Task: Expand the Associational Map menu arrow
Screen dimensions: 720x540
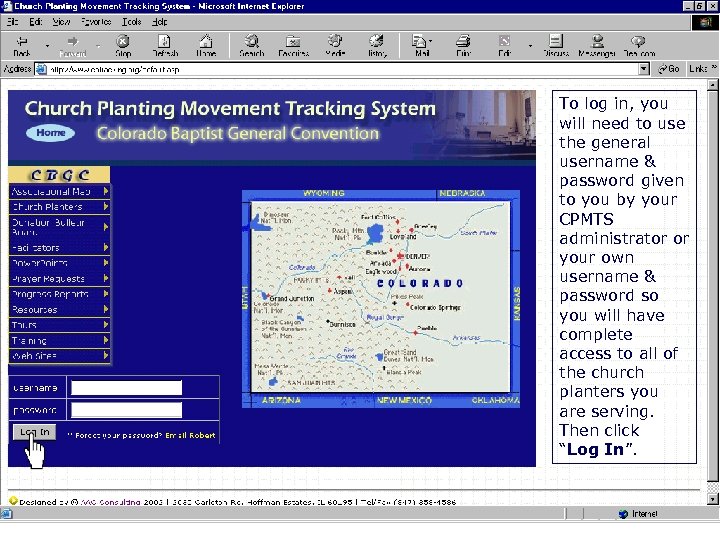Action: [x=106, y=191]
